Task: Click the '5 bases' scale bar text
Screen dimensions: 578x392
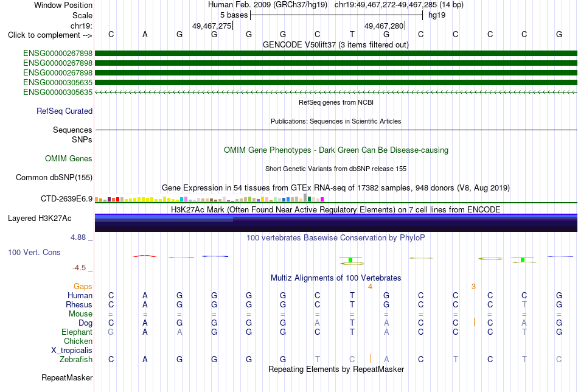Action: click(x=234, y=15)
